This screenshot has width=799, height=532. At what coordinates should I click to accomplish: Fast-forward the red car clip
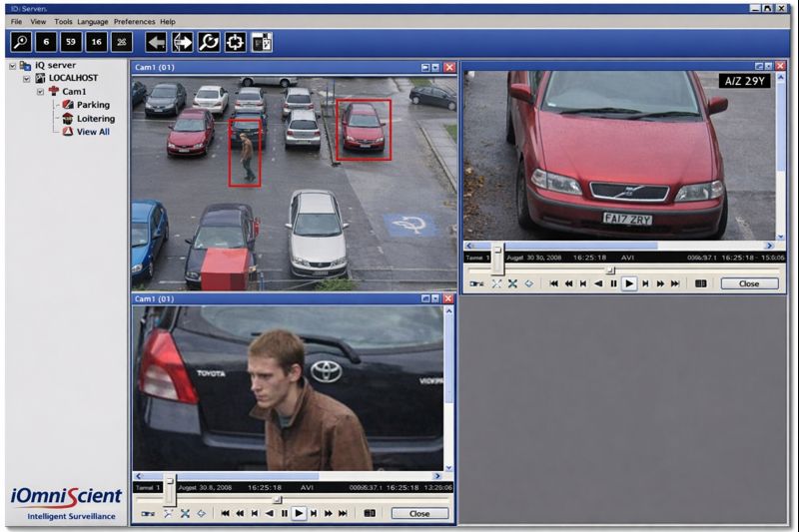click(660, 283)
